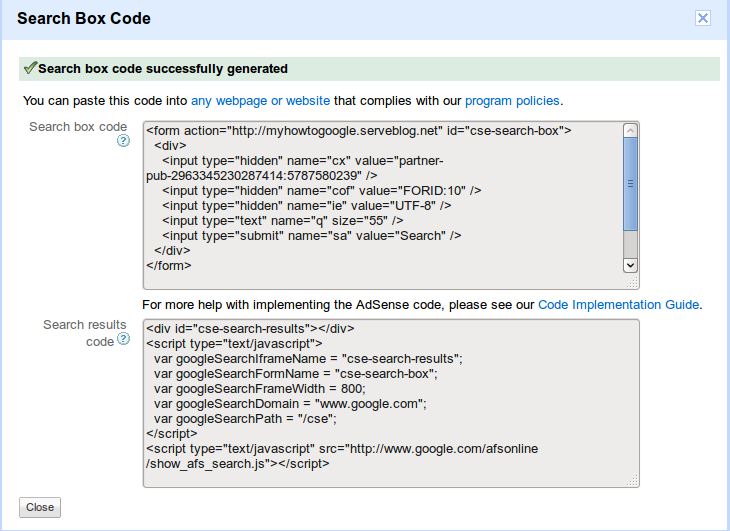Close the dialog with the X icon
Viewport: 730px width, 531px height.
(703, 18)
